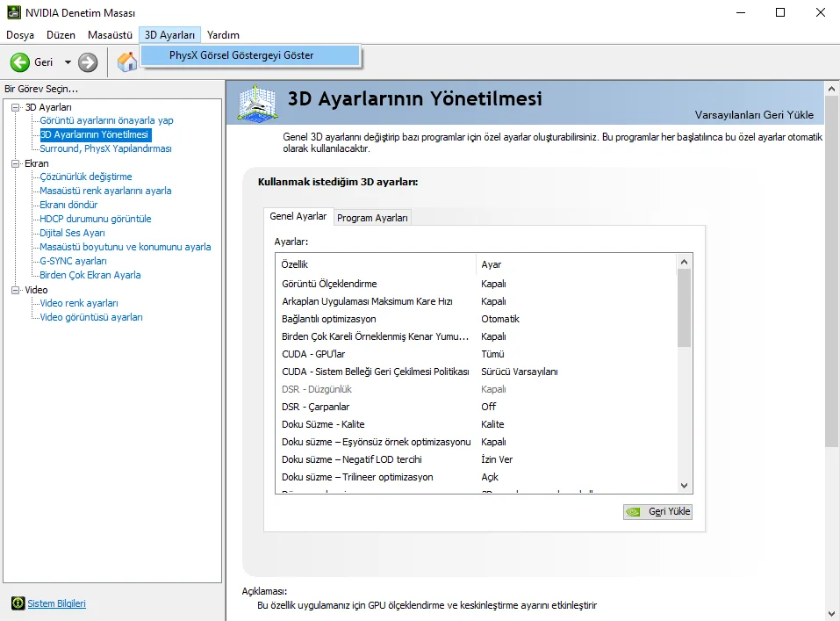
Task: Open Görüntü ayarlarını önayarla yap
Action: pos(106,120)
